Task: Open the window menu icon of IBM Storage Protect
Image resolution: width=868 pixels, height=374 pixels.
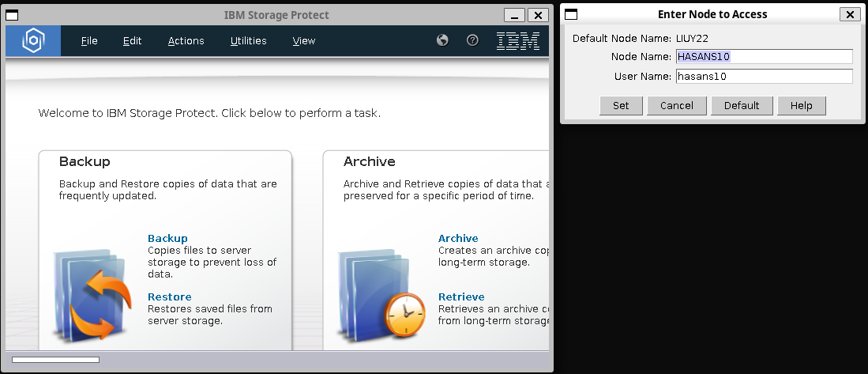Action: coord(12,15)
